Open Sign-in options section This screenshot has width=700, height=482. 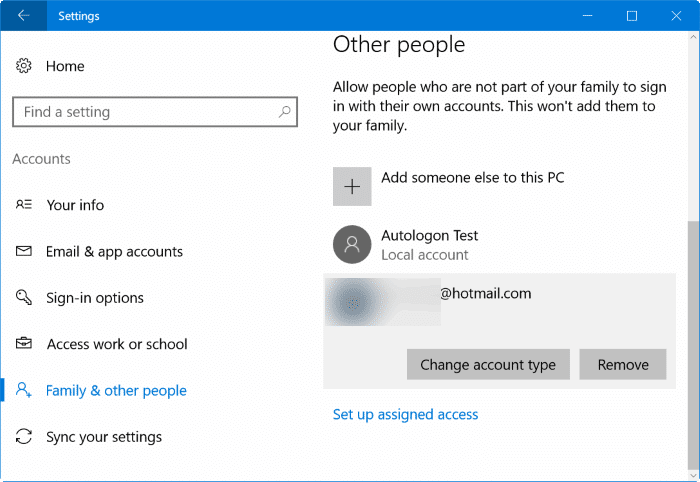[x=95, y=298]
